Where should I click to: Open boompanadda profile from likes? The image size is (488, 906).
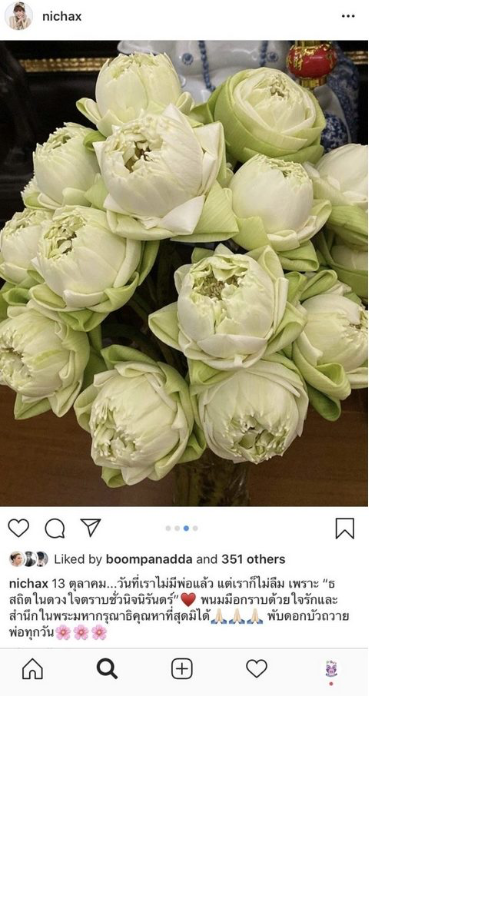tap(149, 559)
